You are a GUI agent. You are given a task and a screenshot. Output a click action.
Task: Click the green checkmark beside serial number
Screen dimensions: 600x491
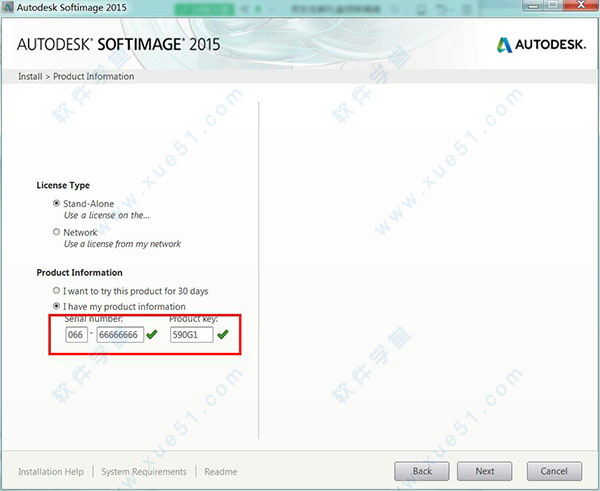coord(152,334)
